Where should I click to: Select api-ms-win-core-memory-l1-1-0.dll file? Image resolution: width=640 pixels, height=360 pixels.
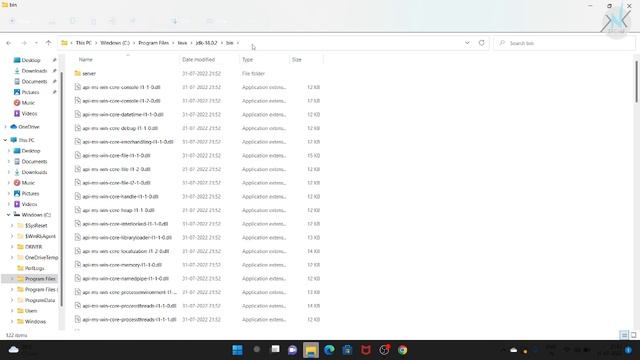pyautogui.click(x=122, y=265)
